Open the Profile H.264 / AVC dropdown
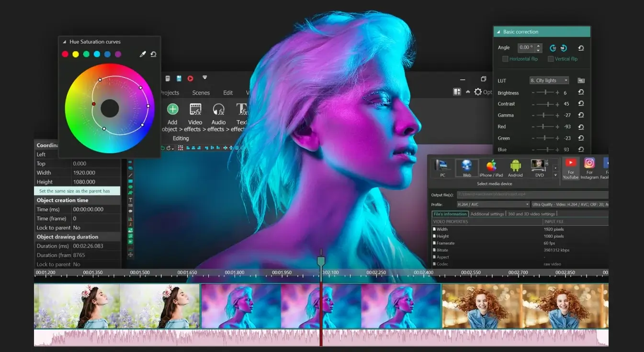 click(493, 204)
